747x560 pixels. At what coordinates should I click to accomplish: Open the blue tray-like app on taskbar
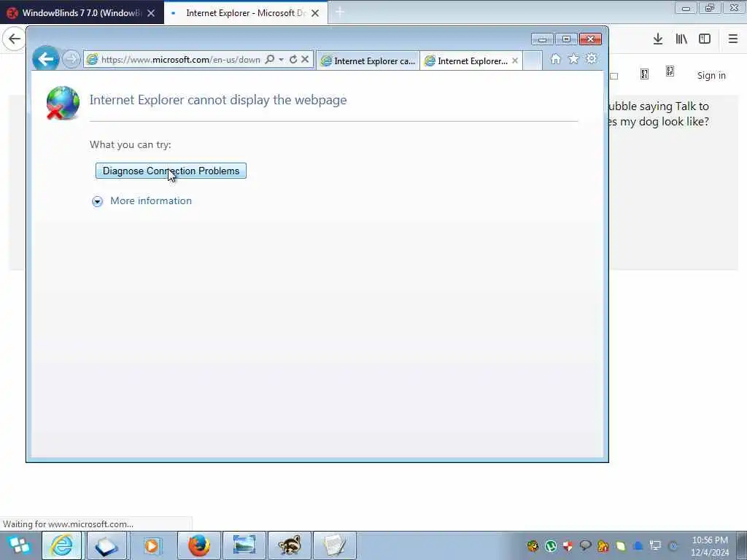tap(107, 545)
